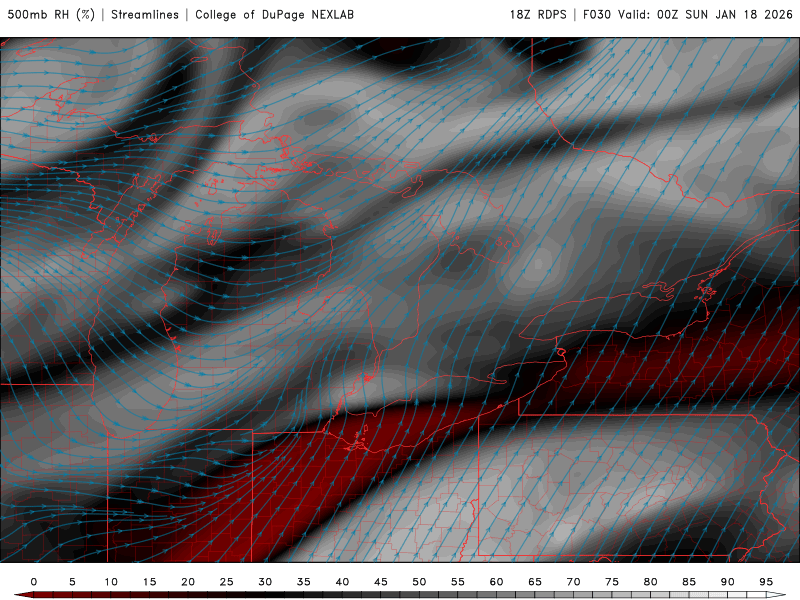
Task: Select the "90" value on the RH scale
Action: pyautogui.click(x=727, y=582)
